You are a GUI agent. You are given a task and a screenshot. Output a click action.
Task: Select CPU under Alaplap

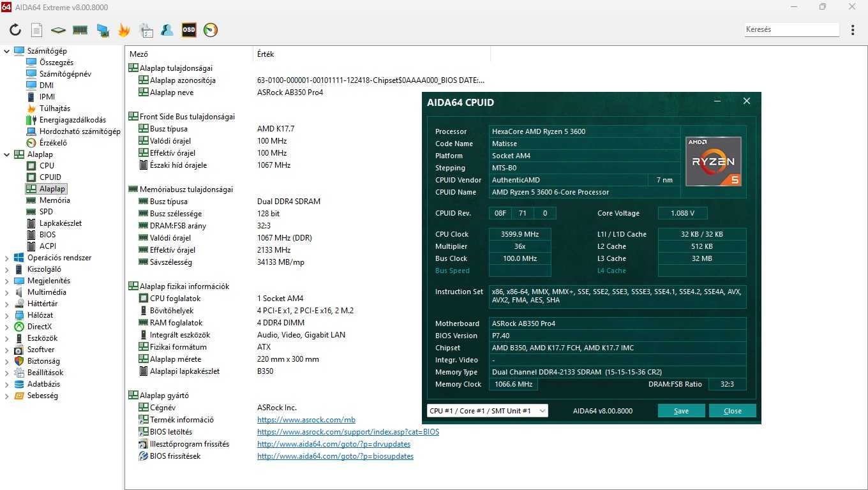[47, 166]
